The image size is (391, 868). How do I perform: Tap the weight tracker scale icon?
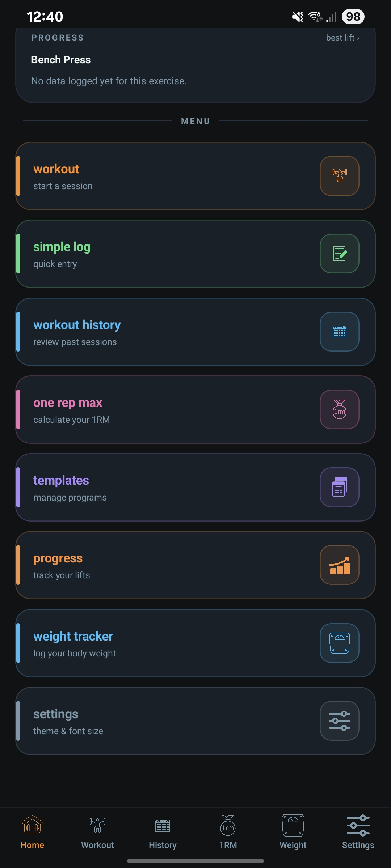[x=339, y=643]
